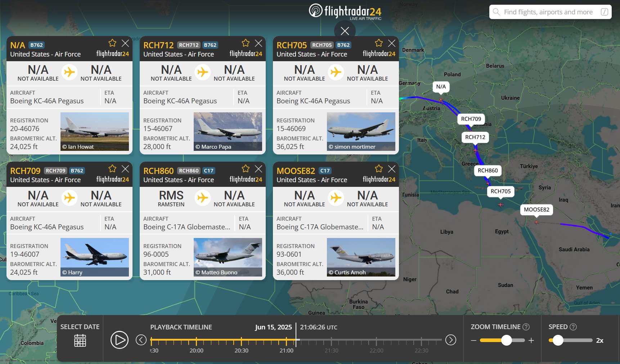620x364 pixels.
Task: Click the MOOSE82 aircraft marker on map
Action: point(536,222)
